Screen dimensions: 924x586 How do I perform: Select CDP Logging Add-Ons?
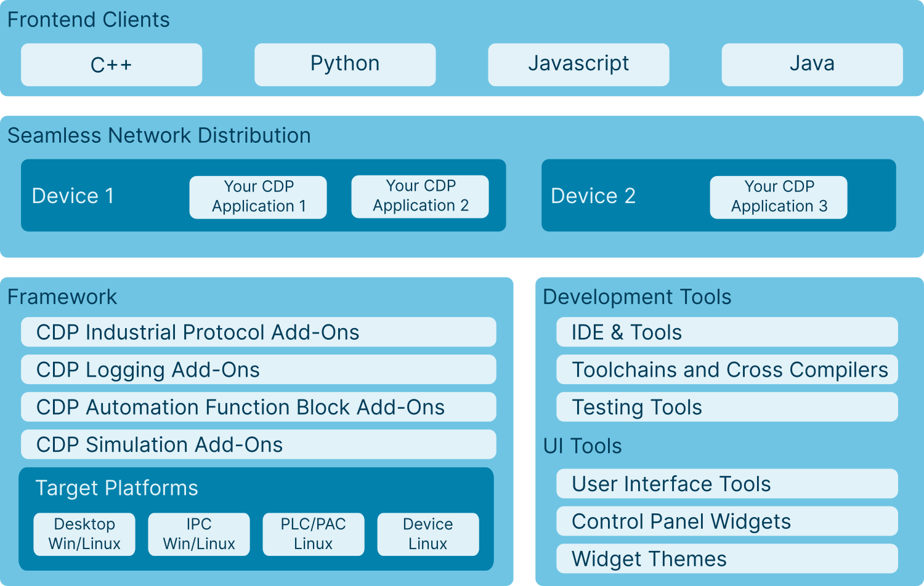tap(259, 369)
